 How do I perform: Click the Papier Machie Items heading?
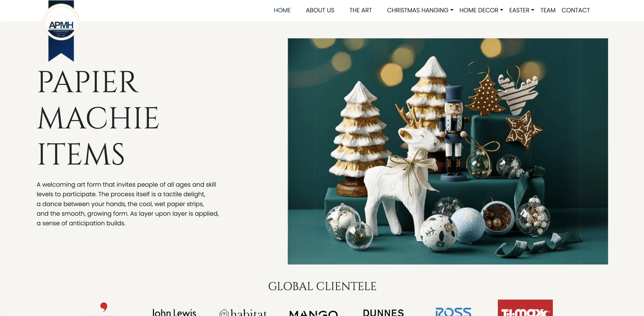[98, 118]
